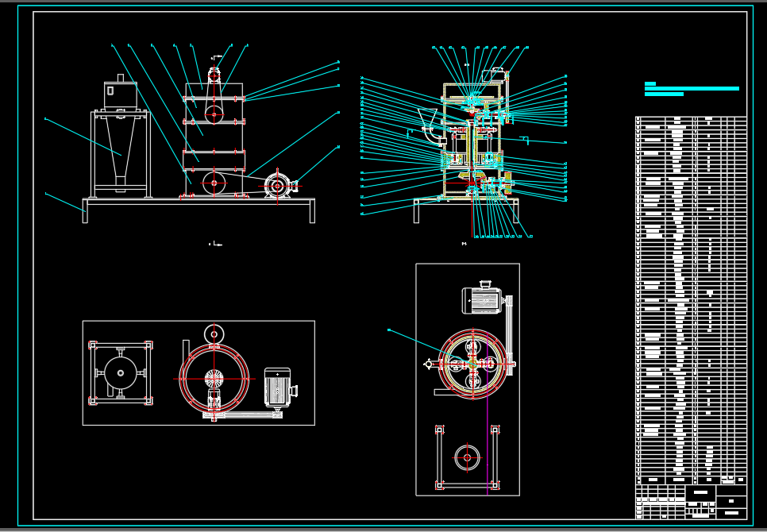Image resolution: width=767 pixels, height=532 pixels.
Task: Pick the lower large pulley in front elevation
Action: pos(214,183)
